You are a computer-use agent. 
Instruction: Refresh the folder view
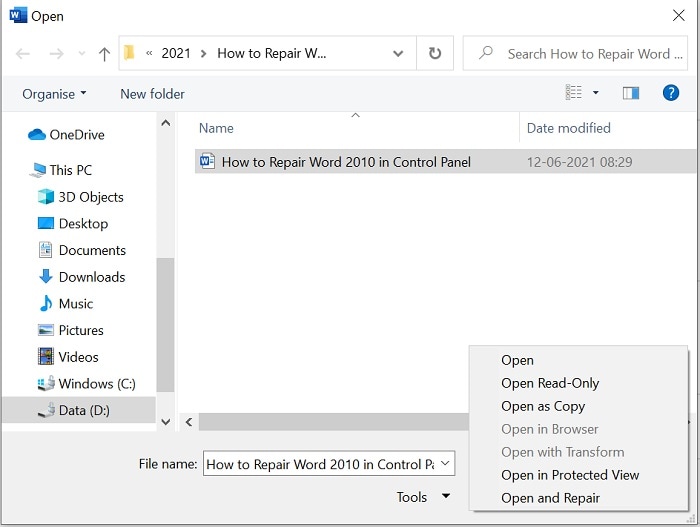[435, 53]
